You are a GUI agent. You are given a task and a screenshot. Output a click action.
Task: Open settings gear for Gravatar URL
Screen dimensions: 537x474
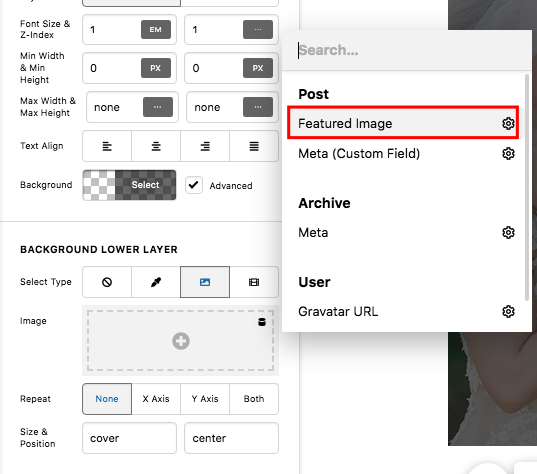point(508,312)
